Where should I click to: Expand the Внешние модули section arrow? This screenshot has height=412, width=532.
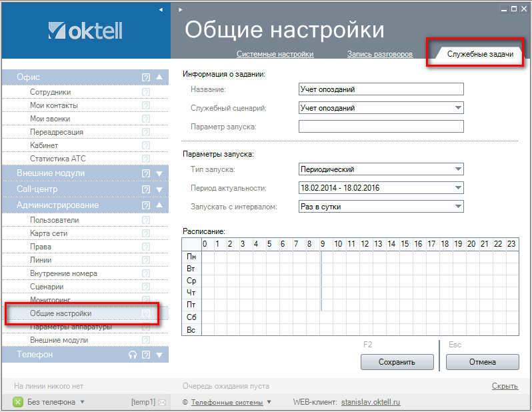point(159,173)
